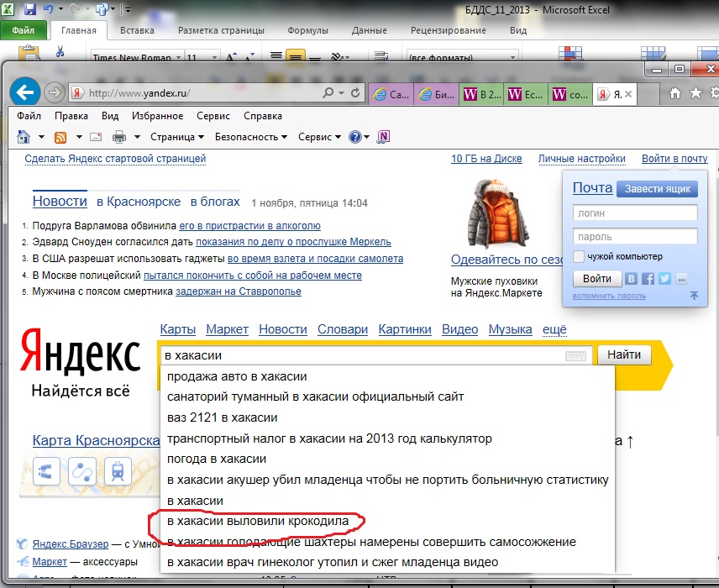Click the OneNote icon in command bar

(x=383, y=137)
